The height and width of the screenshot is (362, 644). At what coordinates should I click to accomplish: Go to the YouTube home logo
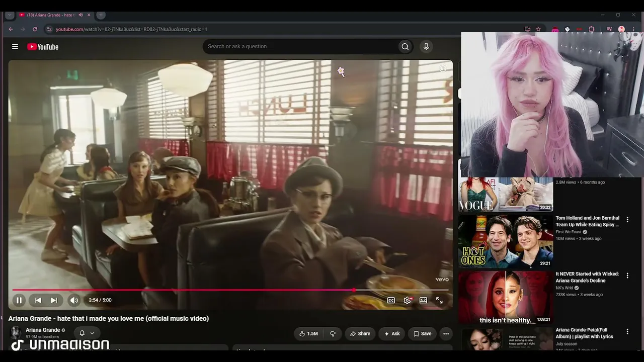coord(43,47)
